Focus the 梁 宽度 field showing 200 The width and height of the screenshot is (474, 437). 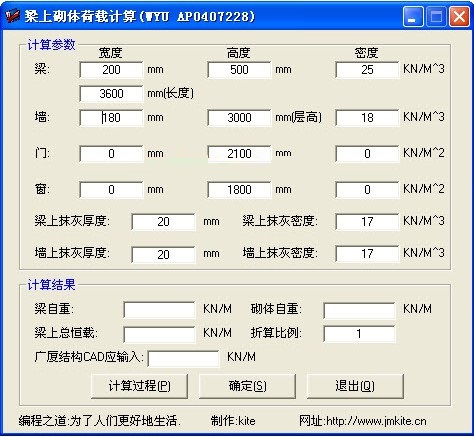click(x=111, y=70)
